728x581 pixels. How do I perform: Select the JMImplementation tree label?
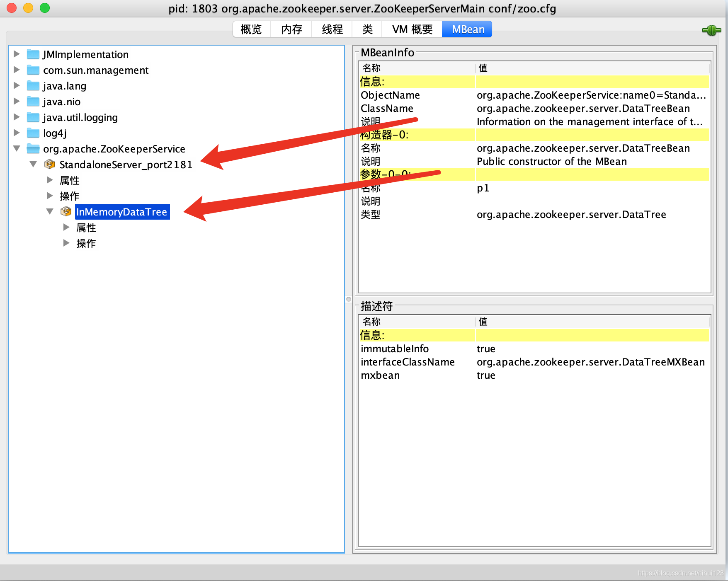point(86,54)
